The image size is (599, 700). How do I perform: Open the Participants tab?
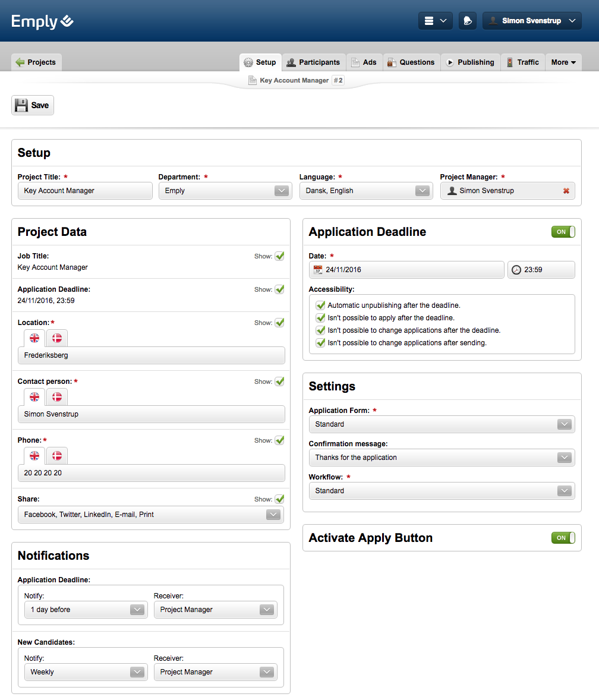313,62
